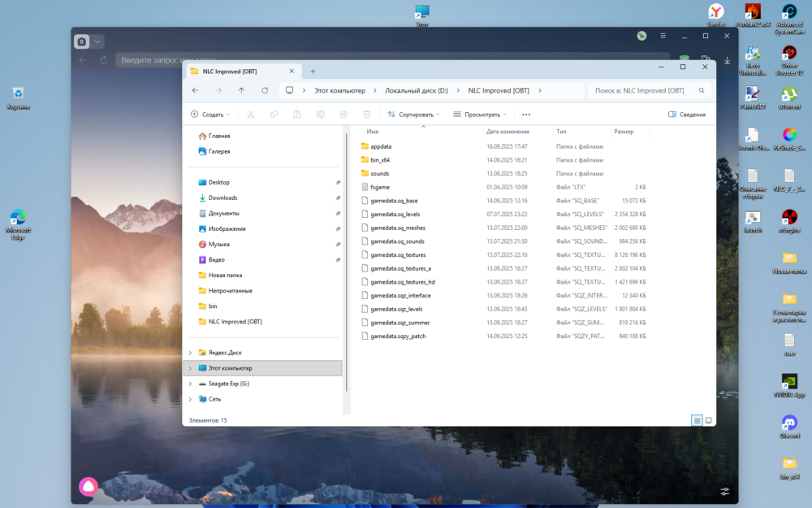
Task: Switch to large thumbnails view in status bar
Action: [708, 420]
